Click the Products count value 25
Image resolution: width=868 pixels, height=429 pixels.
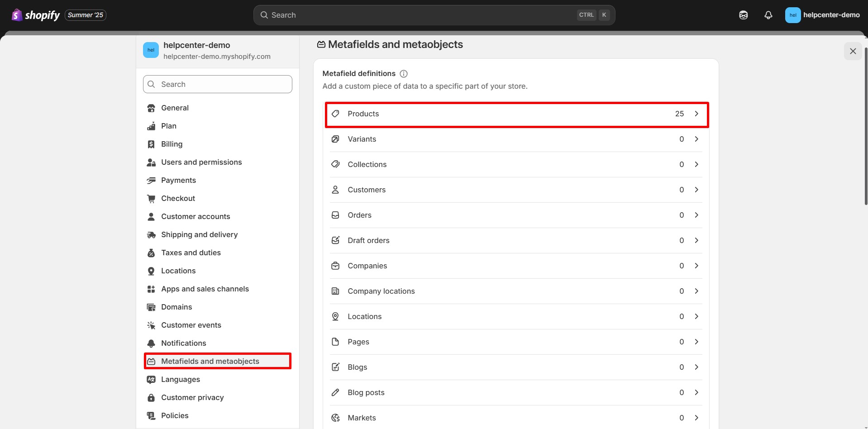[679, 114]
